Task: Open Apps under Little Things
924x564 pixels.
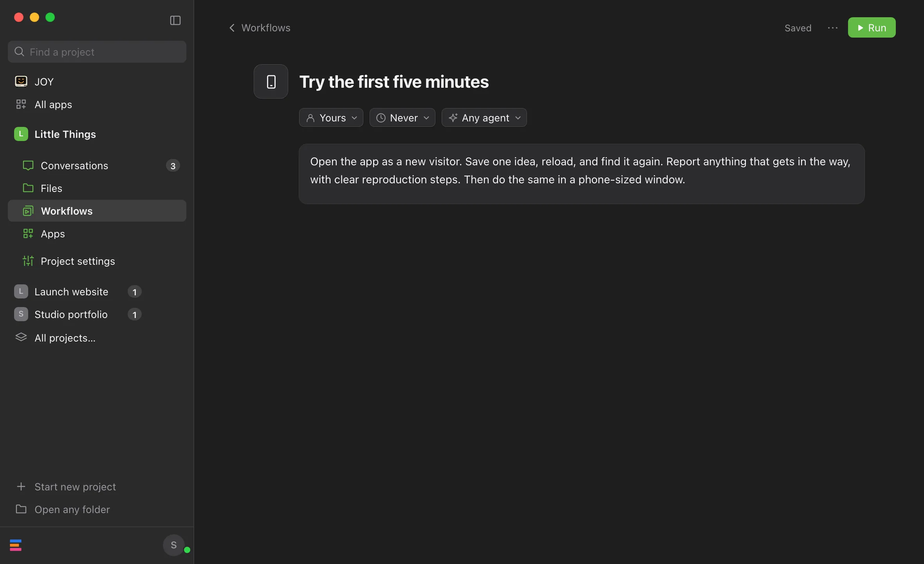Action: 97,234
